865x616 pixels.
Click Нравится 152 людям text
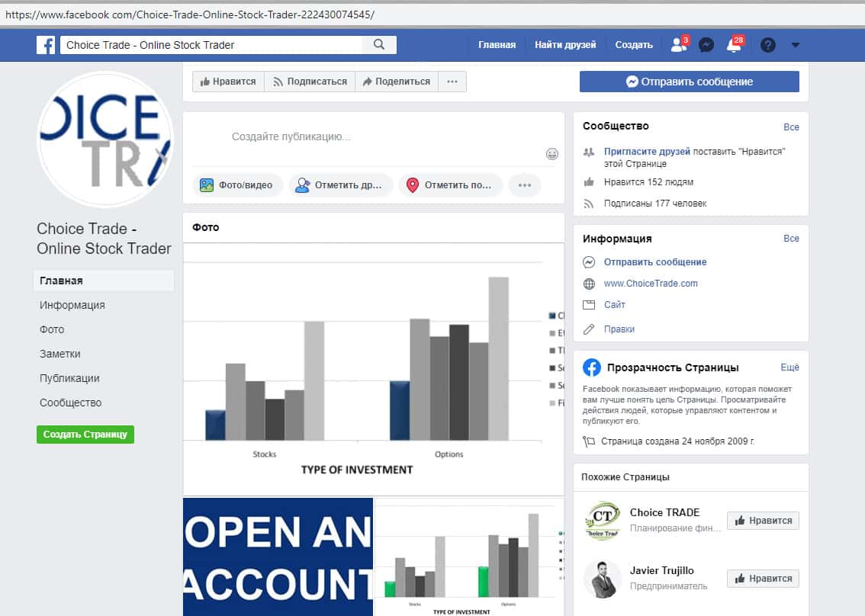(648, 182)
